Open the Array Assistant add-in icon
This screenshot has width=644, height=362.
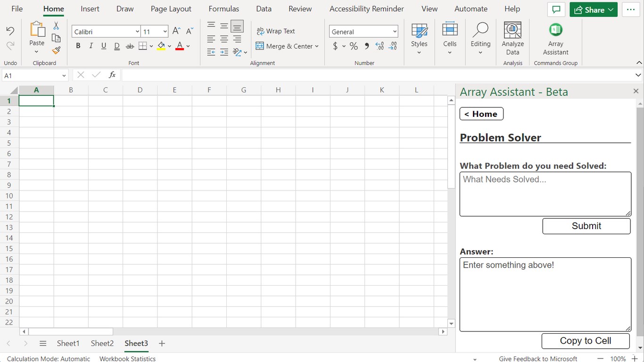pyautogui.click(x=555, y=30)
